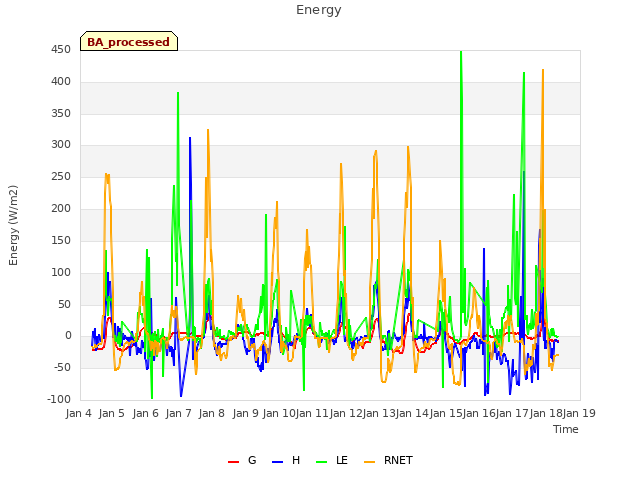
Task: Click the 300 y-axis label
Action: pos(61,144)
